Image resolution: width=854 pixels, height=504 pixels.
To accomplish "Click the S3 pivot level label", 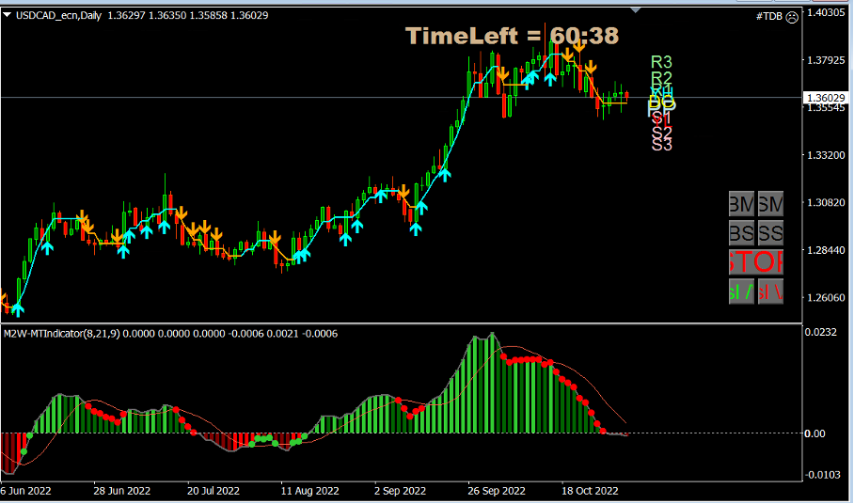I will [x=662, y=145].
